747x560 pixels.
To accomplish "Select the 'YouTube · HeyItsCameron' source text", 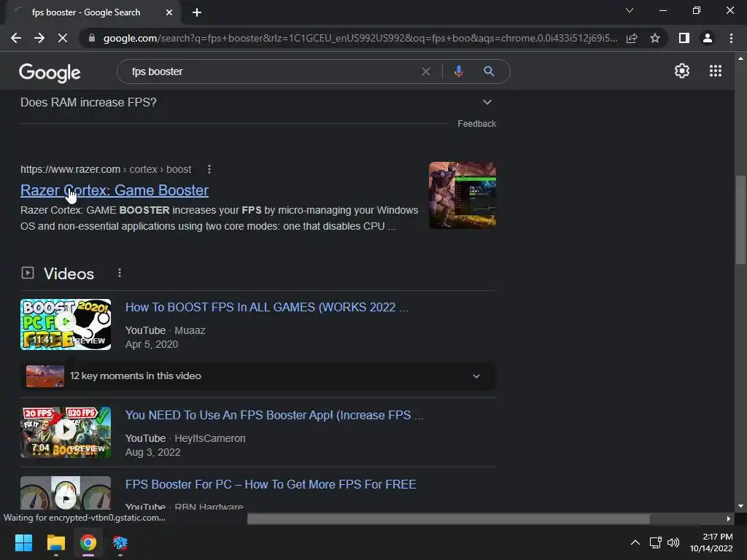I will (185, 438).
